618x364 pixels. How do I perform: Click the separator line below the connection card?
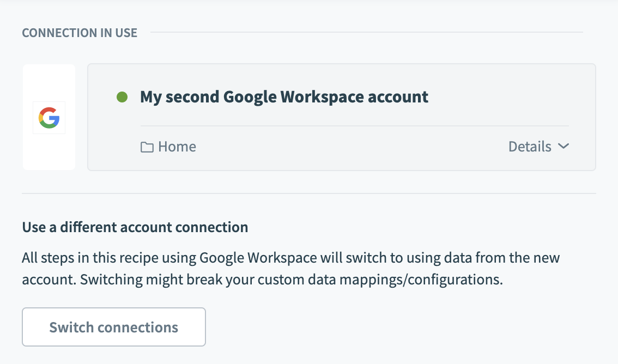[308, 193]
